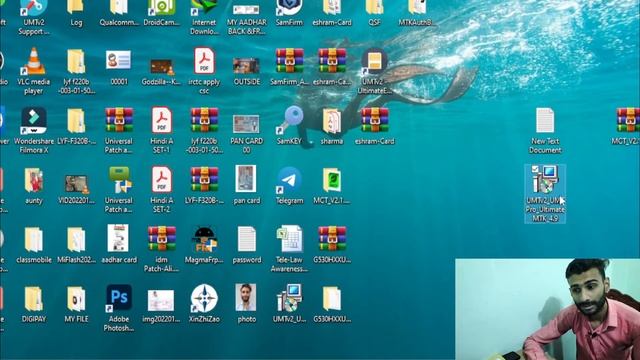
Task: Click the eshram-Card WinRAR archive icon
Action: tap(374, 121)
